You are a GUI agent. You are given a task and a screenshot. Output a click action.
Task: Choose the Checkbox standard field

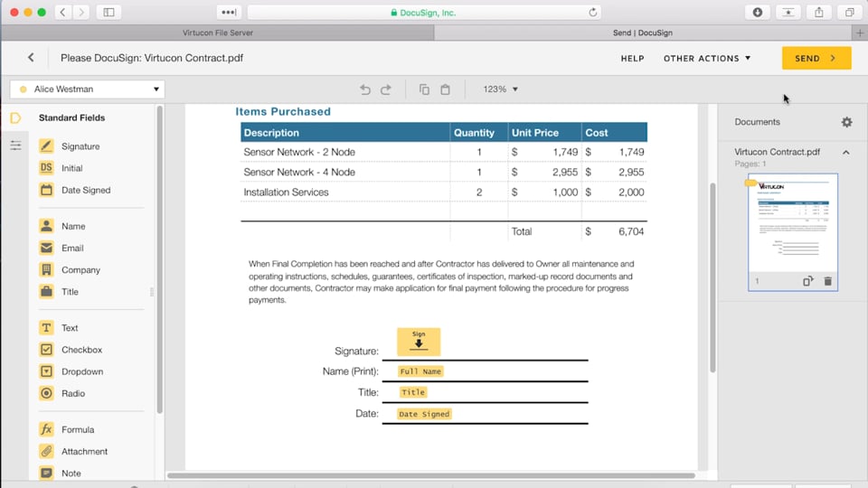click(x=46, y=350)
